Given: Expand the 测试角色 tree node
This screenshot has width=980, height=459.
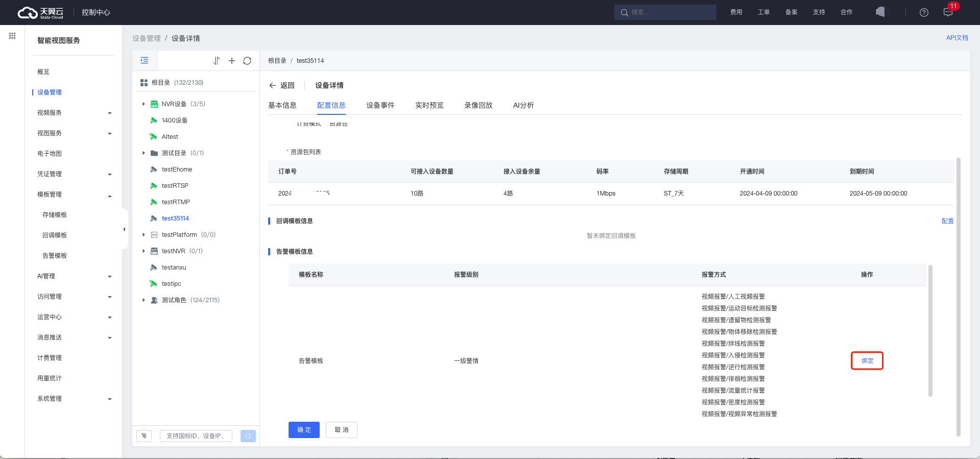Looking at the screenshot, I should pyautogui.click(x=144, y=300).
